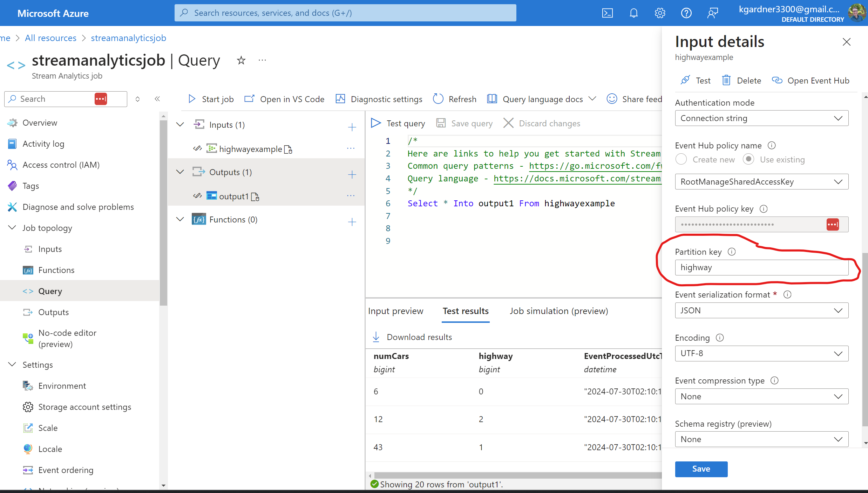The width and height of the screenshot is (868, 493).
Task: Click the Delete trash icon in Input details
Action: [726, 80]
